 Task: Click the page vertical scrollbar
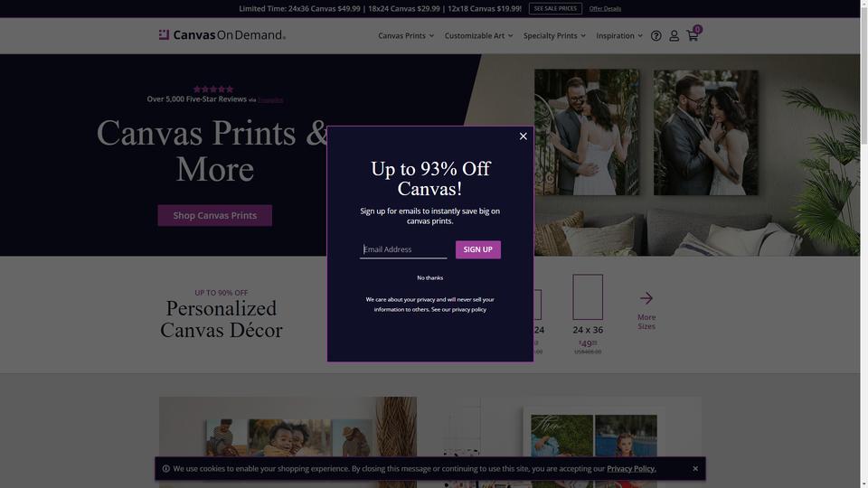tap(863, 244)
